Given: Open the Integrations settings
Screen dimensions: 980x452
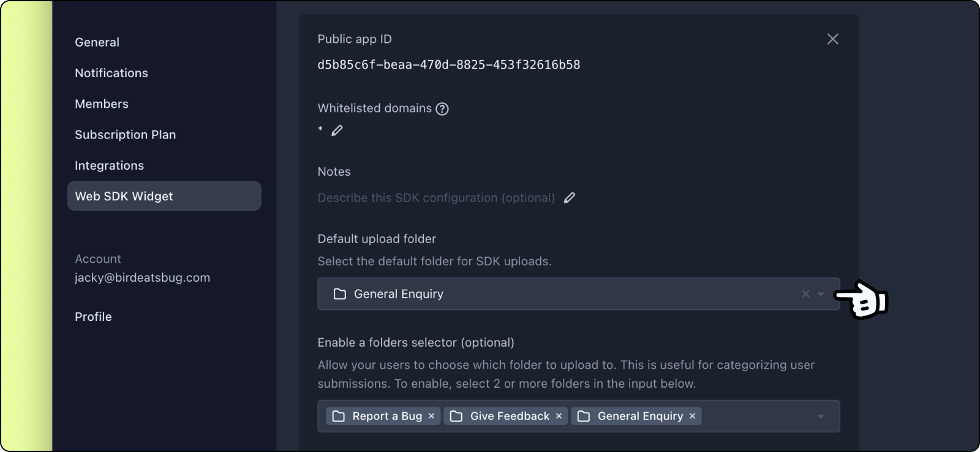Looking at the screenshot, I should (109, 165).
